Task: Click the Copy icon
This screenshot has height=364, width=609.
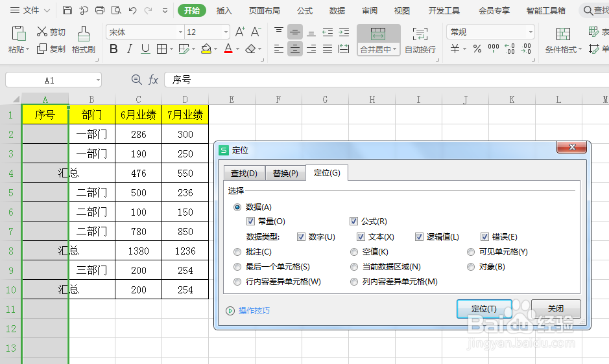Action: point(42,49)
